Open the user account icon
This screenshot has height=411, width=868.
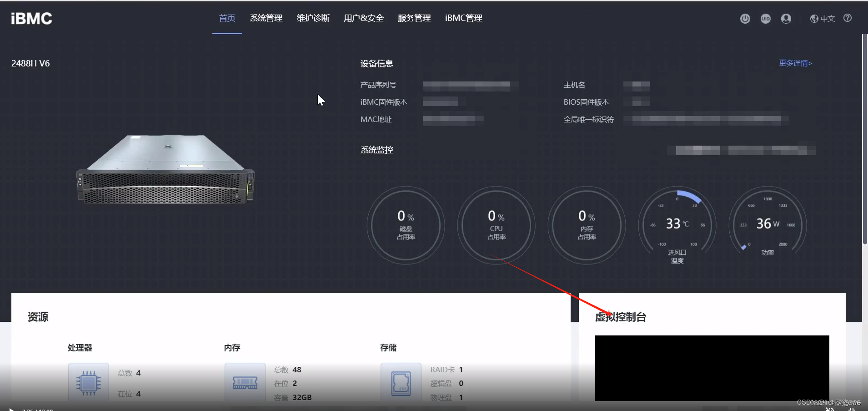pyautogui.click(x=786, y=19)
